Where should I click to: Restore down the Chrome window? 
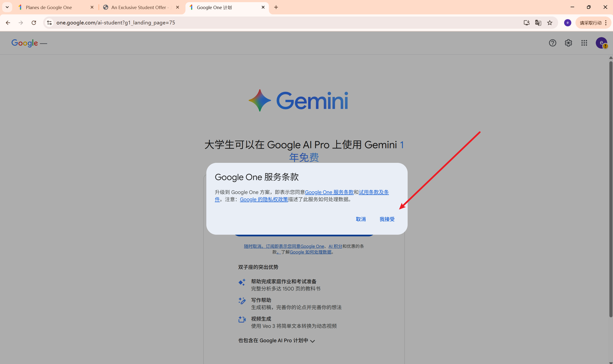(x=589, y=7)
